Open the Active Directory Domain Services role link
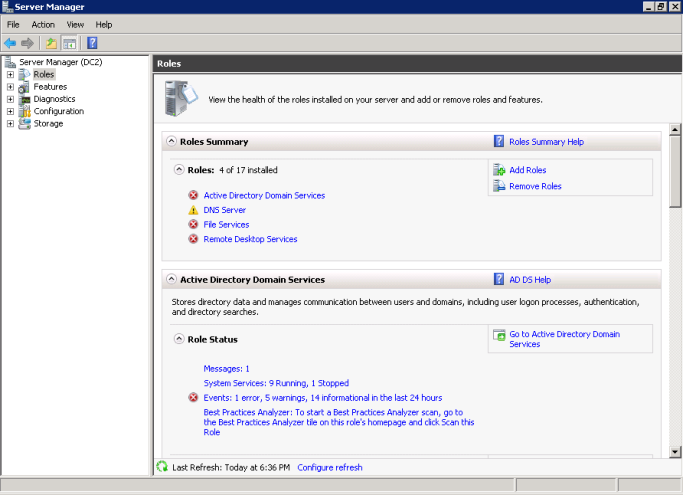683x495 pixels. (264, 195)
